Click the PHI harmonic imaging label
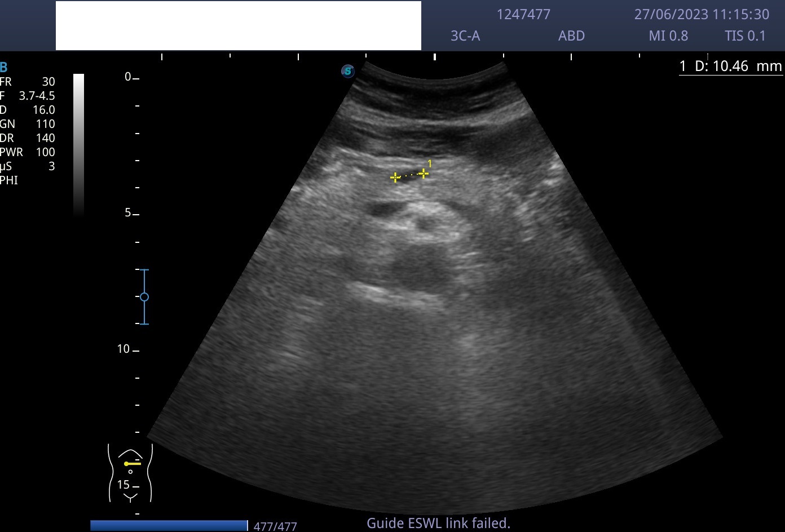Image resolution: width=785 pixels, height=532 pixels. (9, 180)
